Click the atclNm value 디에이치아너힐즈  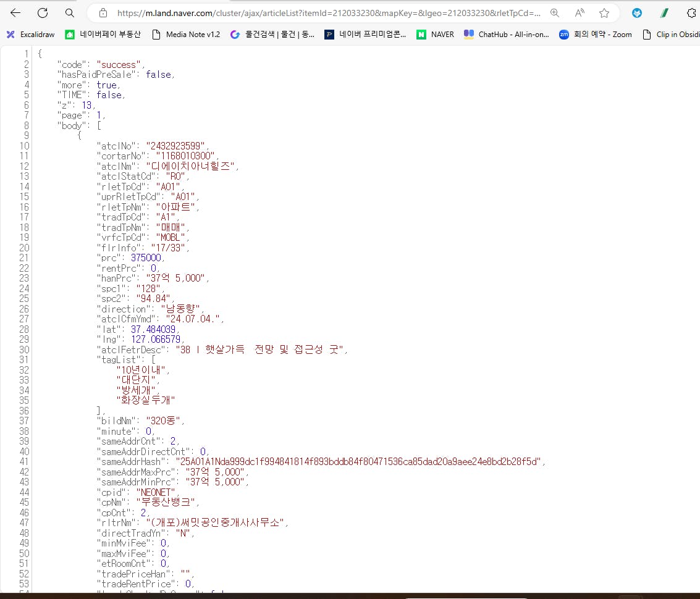[x=190, y=166]
